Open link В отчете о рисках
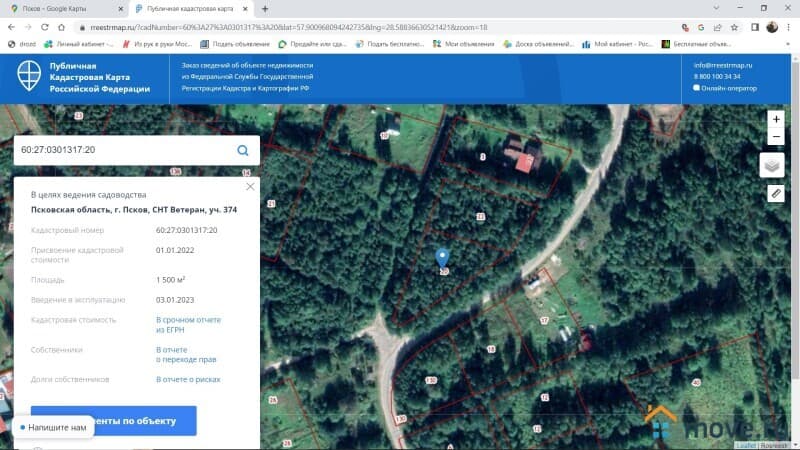The width and height of the screenshot is (800, 450). point(188,380)
